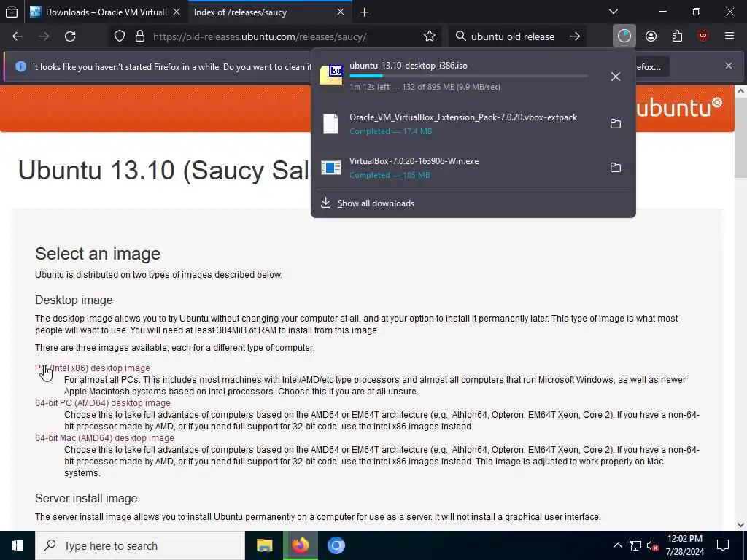Image resolution: width=747 pixels, height=560 pixels.
Task: Dismiss the Firefox refresh notification bar
Action: point(729,66)
